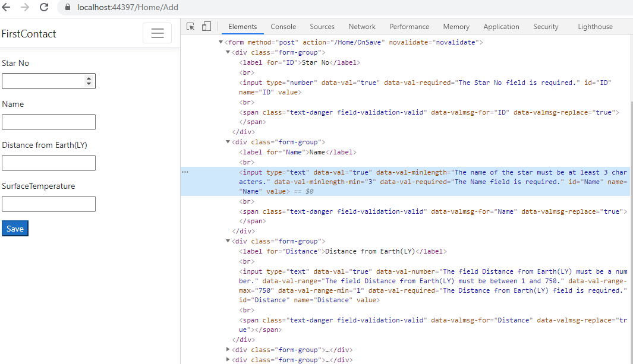Collapse the Name form-group div
The height and width of the screenshot is (364, 633).
click(x=229, y=142)
